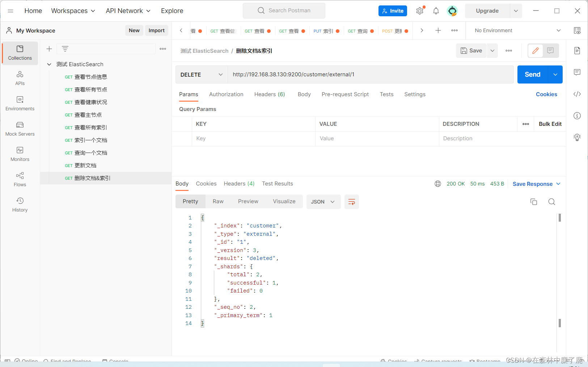The image size is (588, 367).
Task: Open user avatar profile icon
Action: 452,11
